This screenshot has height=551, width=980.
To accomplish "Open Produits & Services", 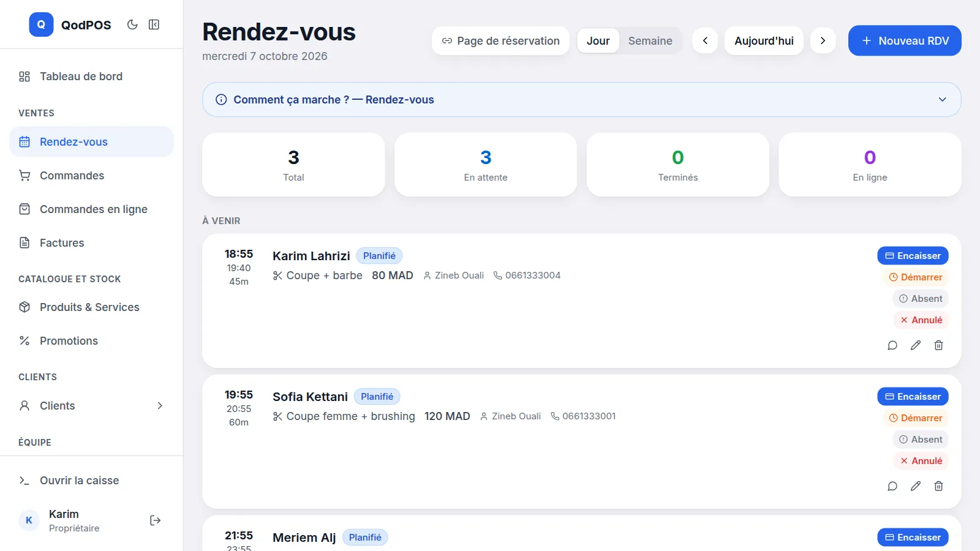I will pyautogui.click(x=92, y=307).
